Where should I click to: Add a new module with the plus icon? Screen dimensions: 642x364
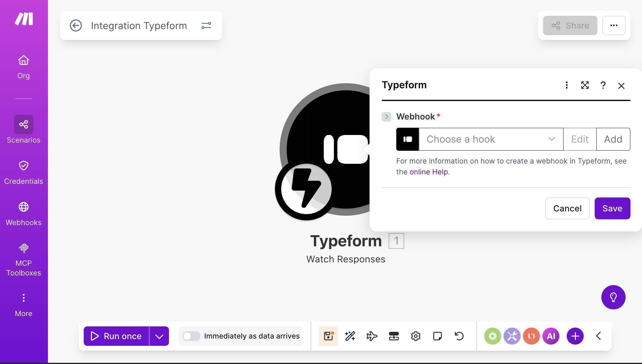[x=575, y=336]
